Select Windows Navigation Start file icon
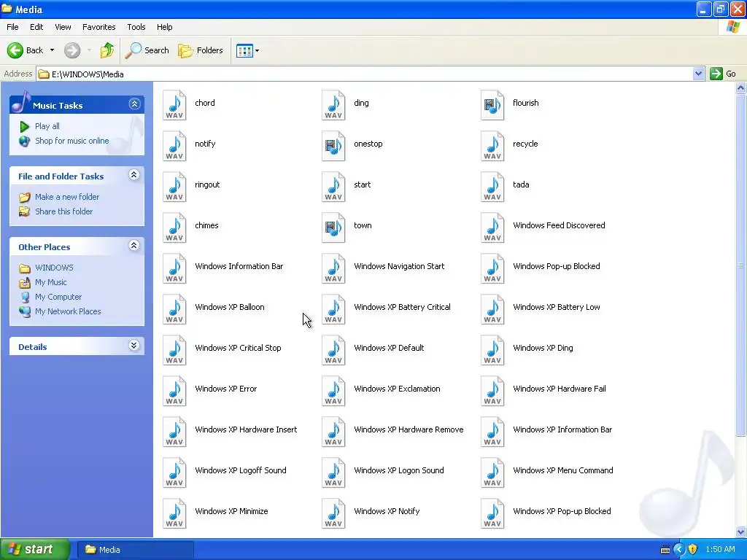Screen dimensions: 747x560 (333, 268)
